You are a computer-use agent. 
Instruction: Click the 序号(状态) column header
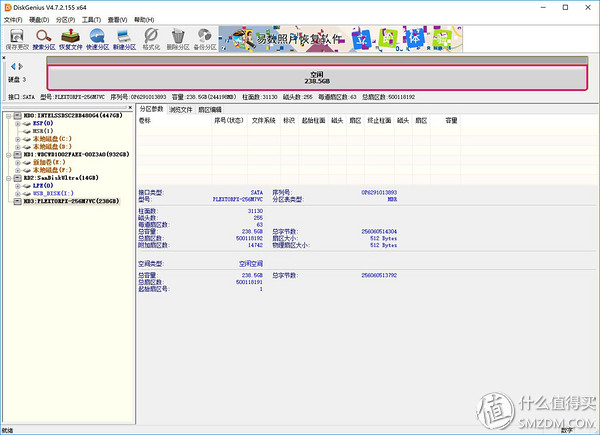click(229, 121)
